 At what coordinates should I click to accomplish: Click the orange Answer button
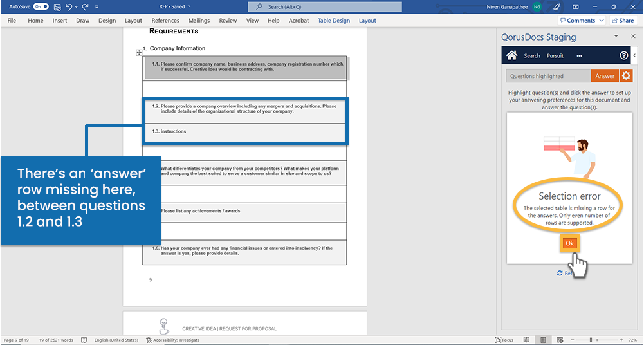pyautogui.click(x=605, y=76)
